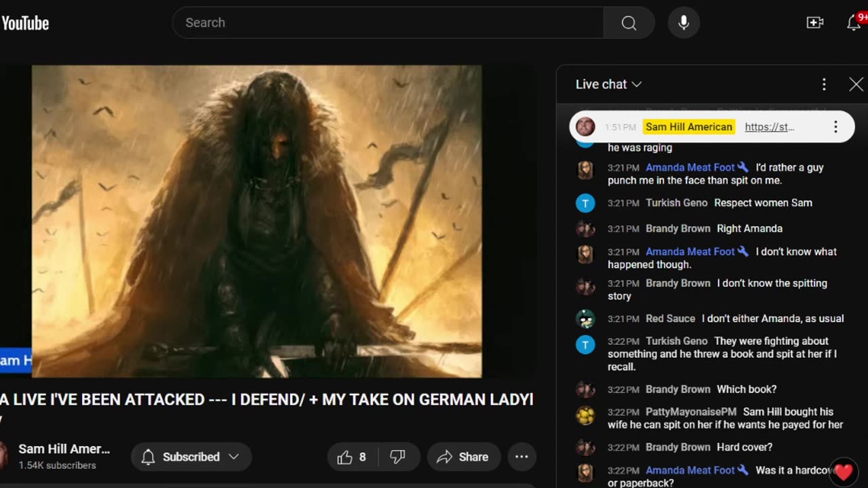Click Brandy Brown avatar on 'Hard cover?' message

pyautogui.click(x=585, y=447)
